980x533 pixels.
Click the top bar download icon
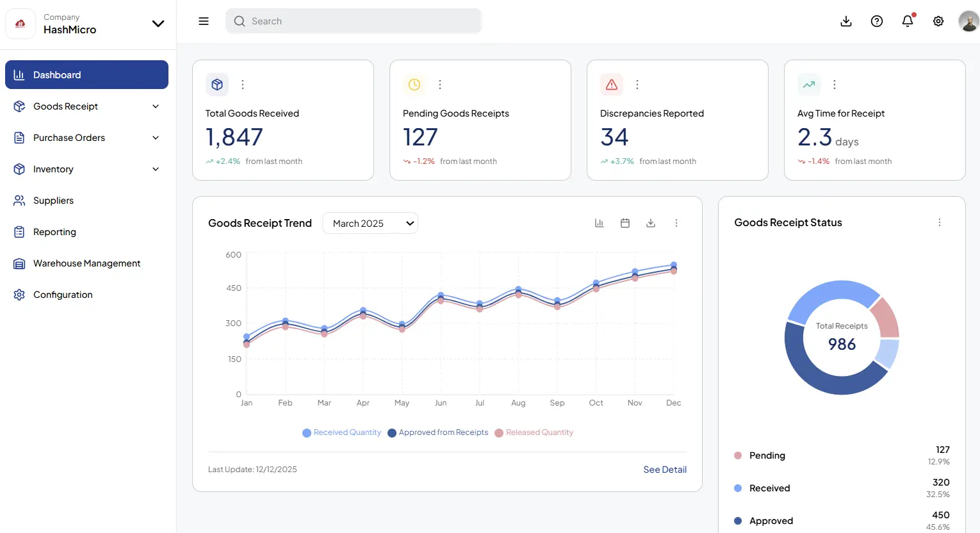point(846,21)
